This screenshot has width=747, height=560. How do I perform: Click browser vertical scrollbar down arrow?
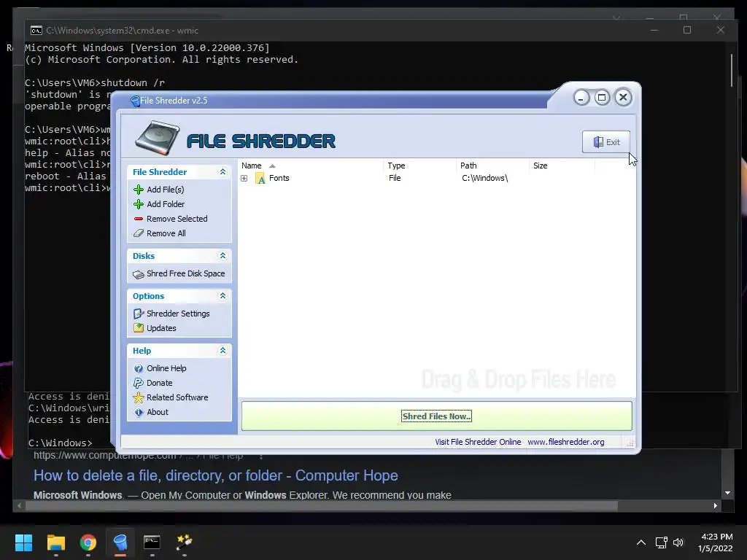727,493
